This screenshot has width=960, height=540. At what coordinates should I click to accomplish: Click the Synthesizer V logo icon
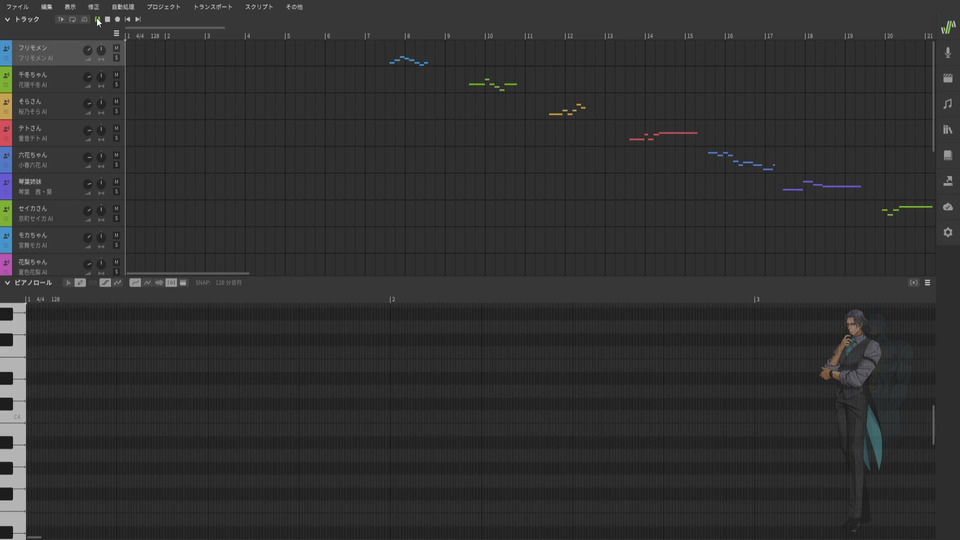(948, 27)
